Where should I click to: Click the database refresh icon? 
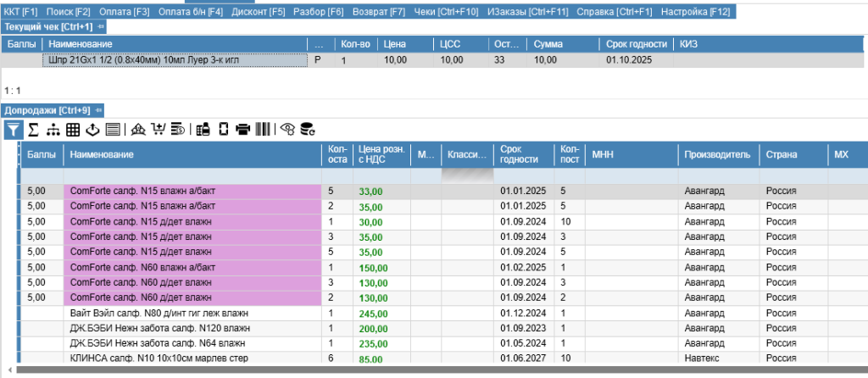coord(308,130)
